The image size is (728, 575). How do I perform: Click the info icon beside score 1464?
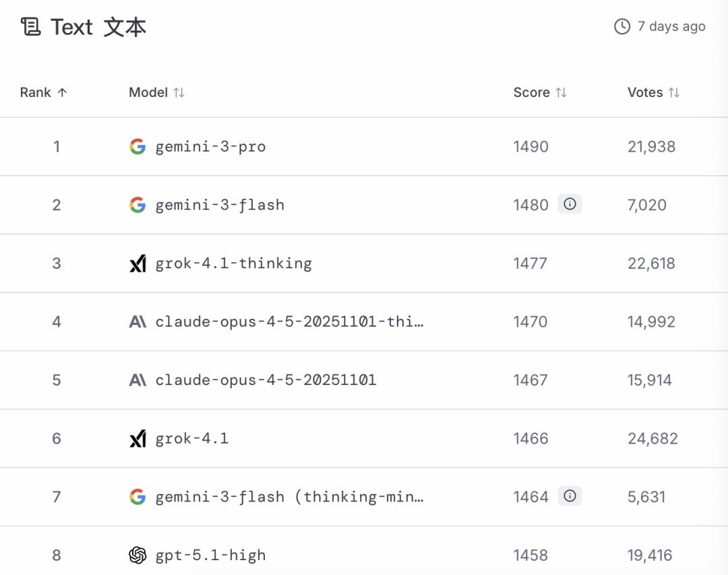click(570, 496)
